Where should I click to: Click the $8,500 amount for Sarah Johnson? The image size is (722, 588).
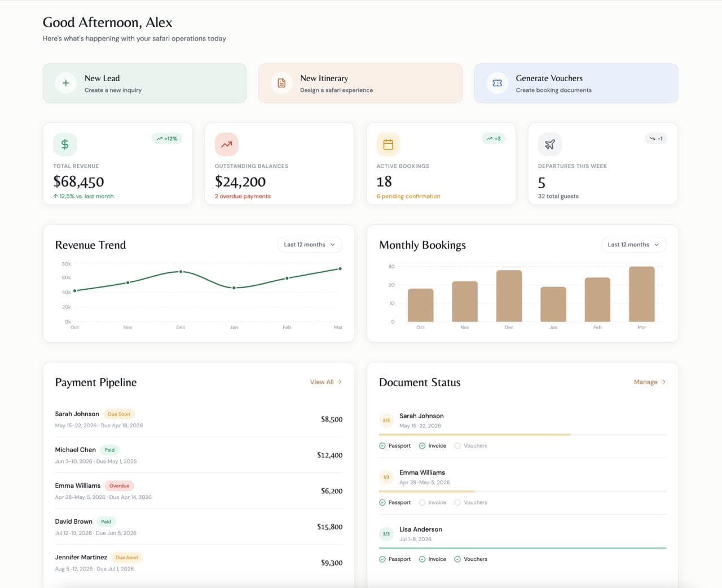pos(332,419)
